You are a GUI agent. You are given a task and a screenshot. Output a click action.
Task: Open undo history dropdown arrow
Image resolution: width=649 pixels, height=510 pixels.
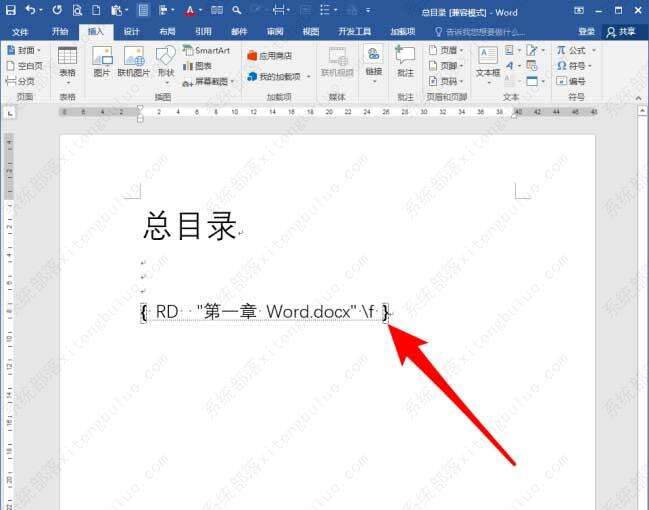coord(41,10)
